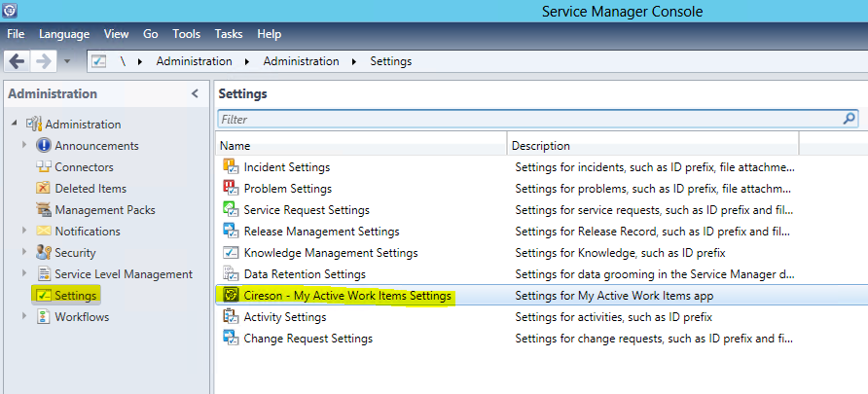Select Connectors in the Administration tree
The height and width of the screenshot is (394, 868).
(x=84, y=167)
